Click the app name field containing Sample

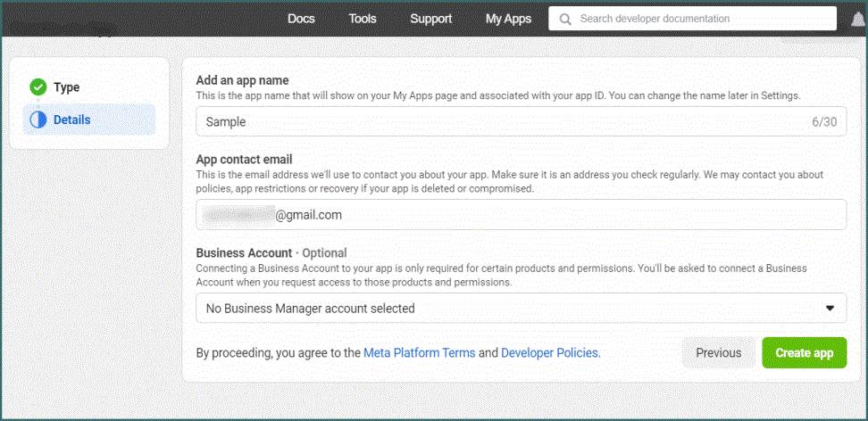500,122
